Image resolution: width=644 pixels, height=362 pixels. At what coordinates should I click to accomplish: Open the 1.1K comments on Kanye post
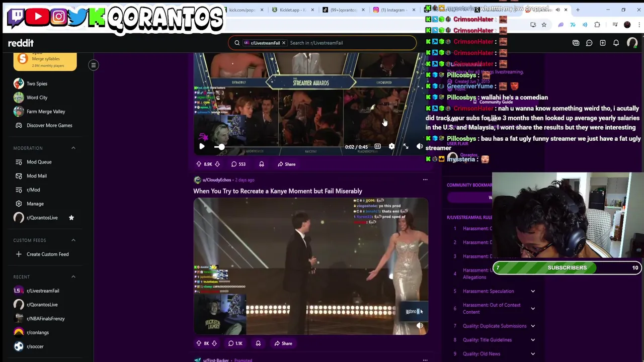click(x=235, y=343)
